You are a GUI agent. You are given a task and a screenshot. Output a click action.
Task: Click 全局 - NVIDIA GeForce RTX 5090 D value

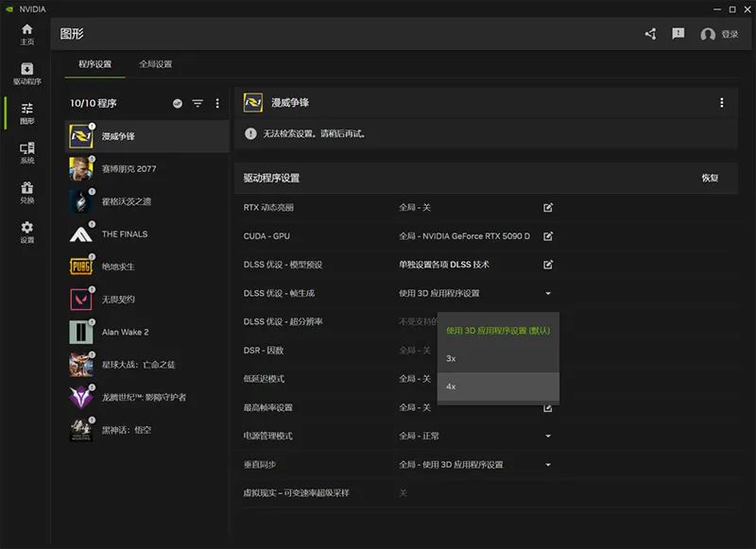pos(464,236)
